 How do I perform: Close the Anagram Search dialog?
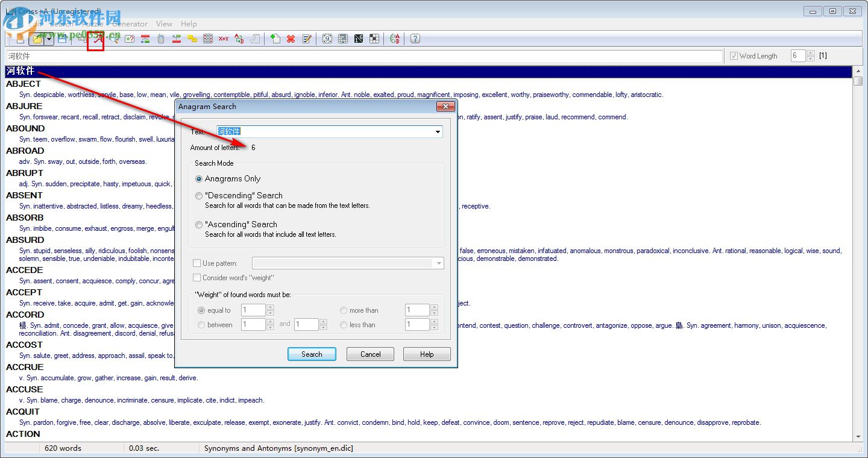click(x=445, y=107)
